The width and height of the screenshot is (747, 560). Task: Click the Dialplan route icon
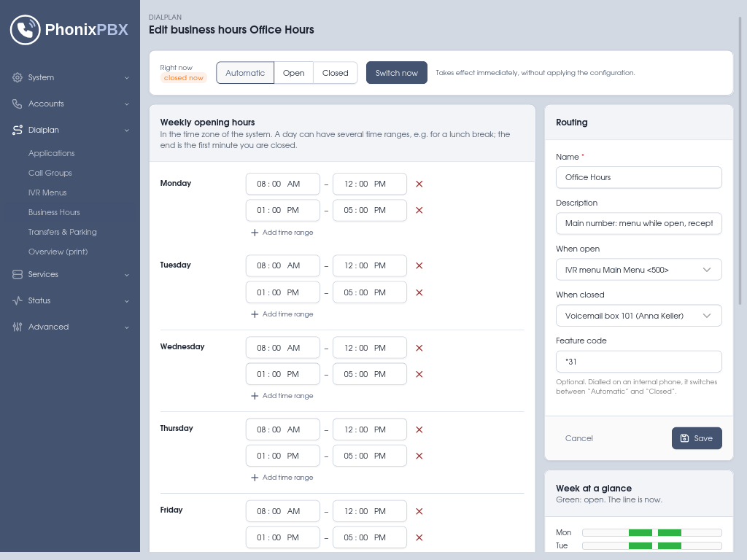pos(18,130)
